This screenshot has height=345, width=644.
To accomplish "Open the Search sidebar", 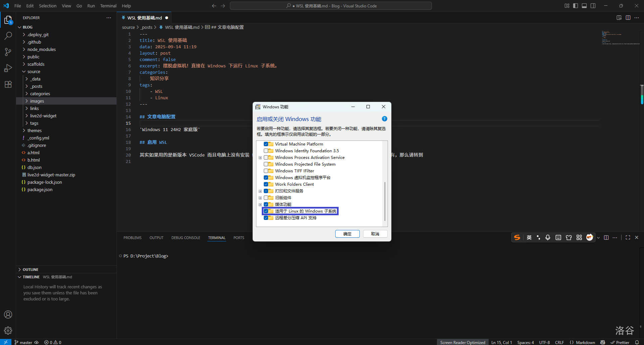I will click(x=8, y=36).
